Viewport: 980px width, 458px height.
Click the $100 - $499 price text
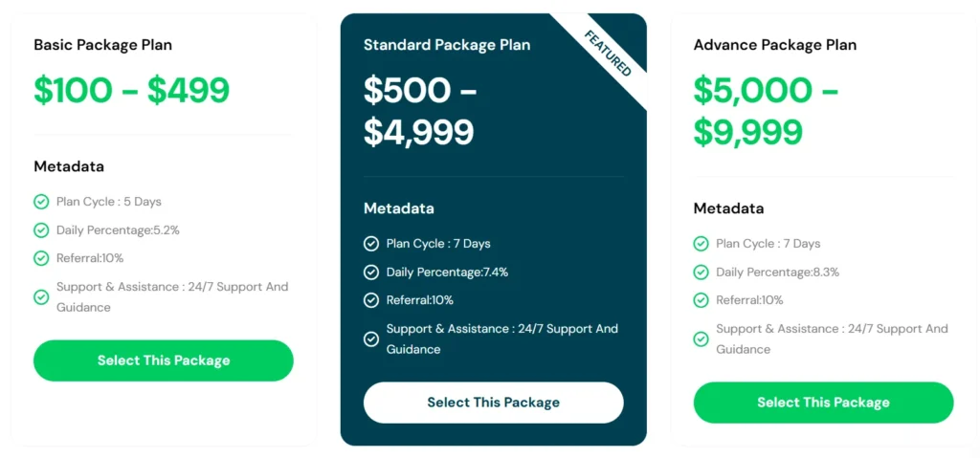(132, 90)
